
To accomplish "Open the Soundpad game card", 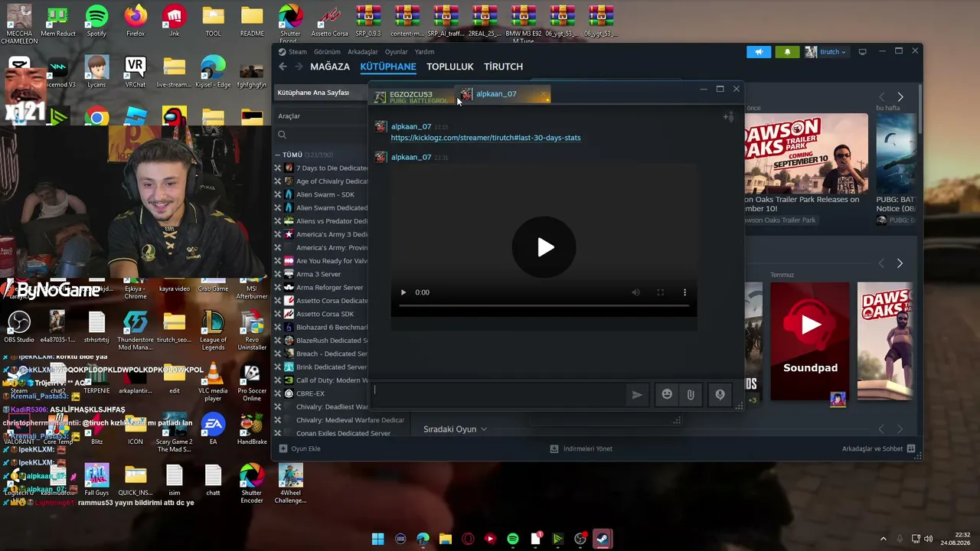I will (810, 341).
